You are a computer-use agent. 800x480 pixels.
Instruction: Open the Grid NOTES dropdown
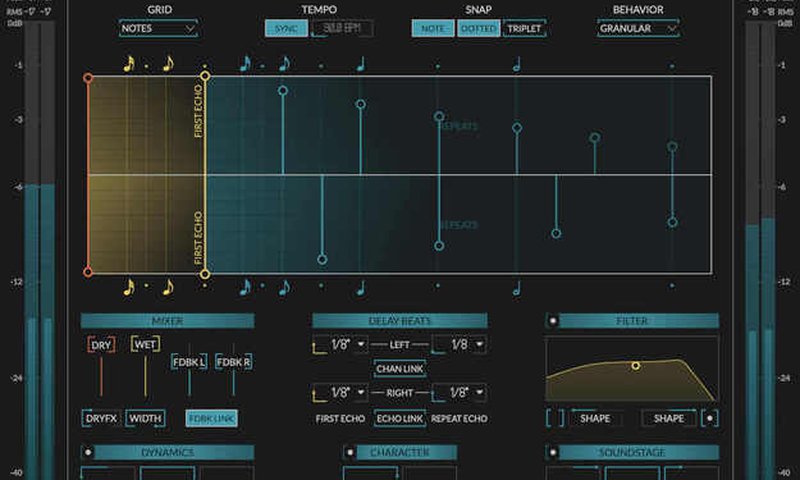pos(158,28)
